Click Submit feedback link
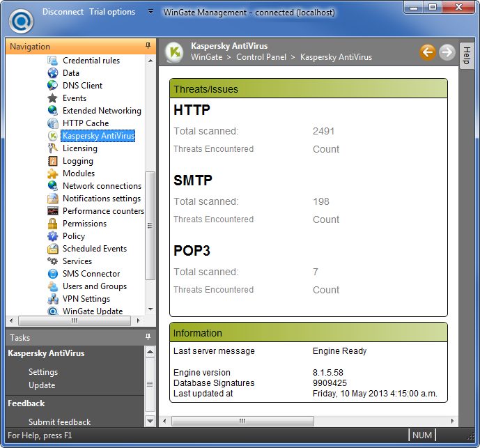480x448 pixels. coord(60,422)
